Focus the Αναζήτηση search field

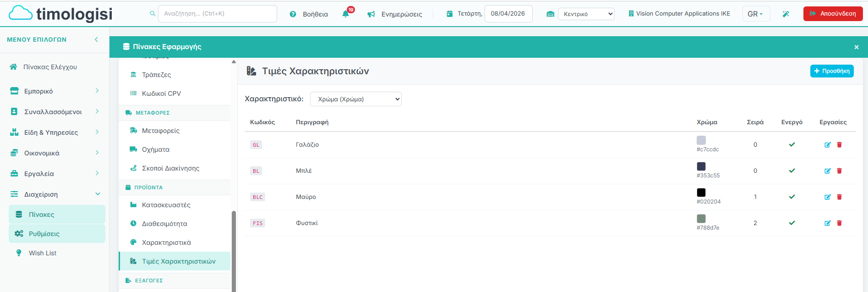pos(218,14)
